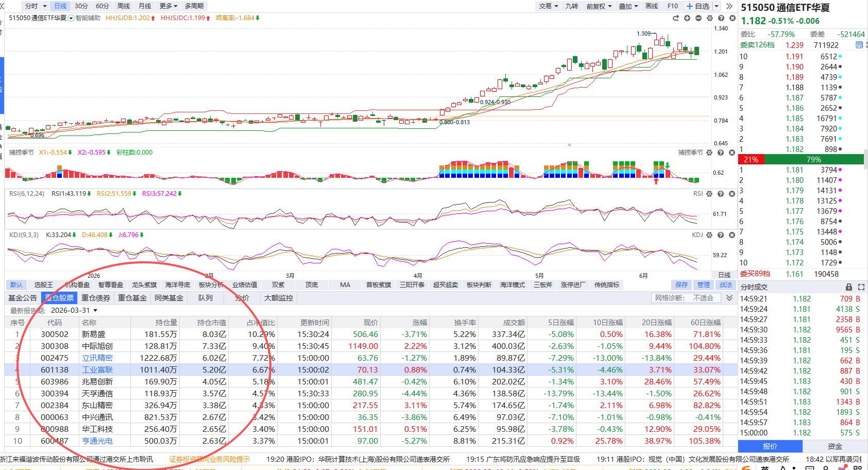Viewport: 868px width, 470px height.
Task: Open settings gear of the RSI indicator panel
Action: pyautogui.click(x=709, y=194)
